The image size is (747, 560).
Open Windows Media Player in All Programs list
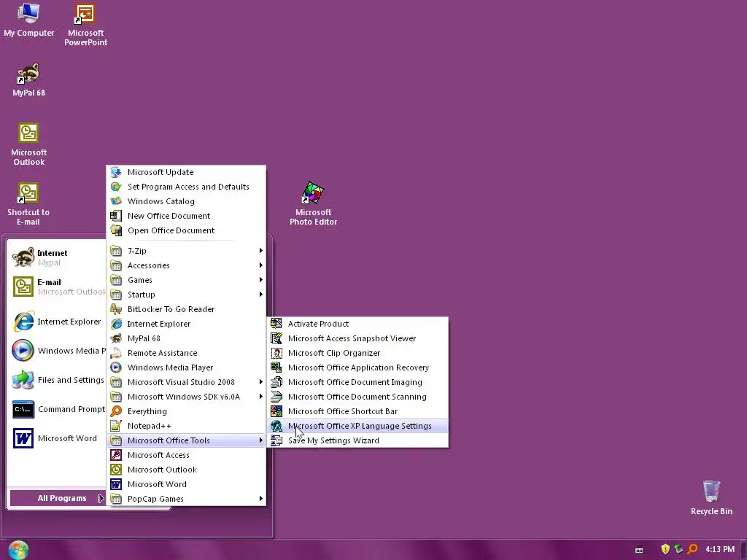[186, 367]
